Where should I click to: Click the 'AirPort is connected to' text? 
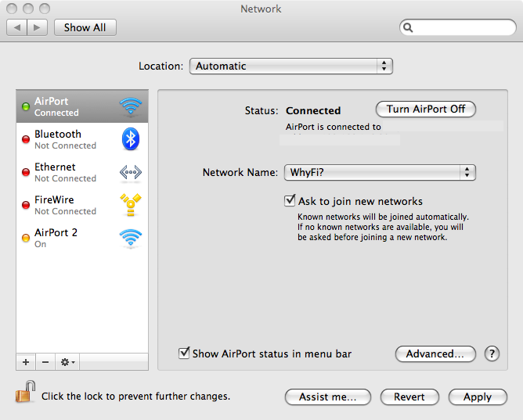point(334,127)
